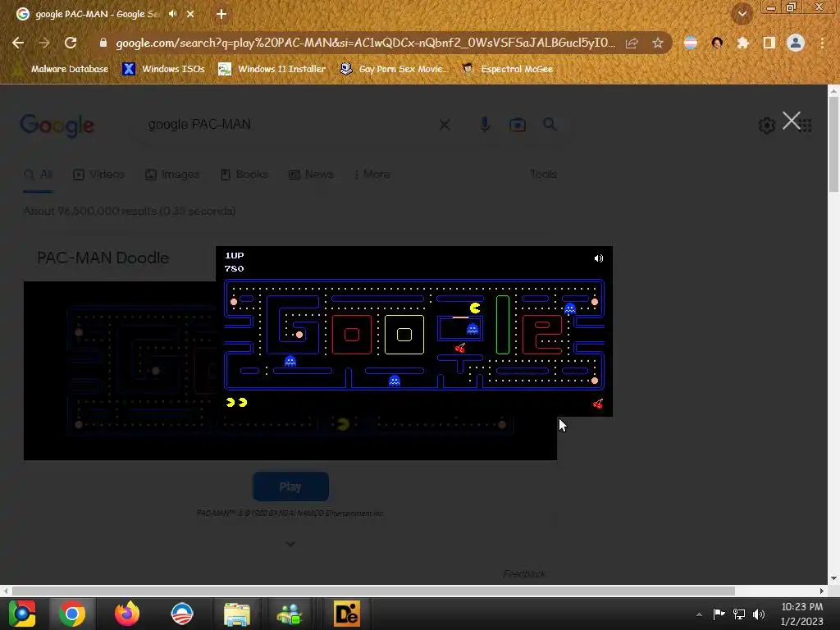840x630 pixels.
Task: Click the horizontal page scrollbar
Action: [373, 591]
